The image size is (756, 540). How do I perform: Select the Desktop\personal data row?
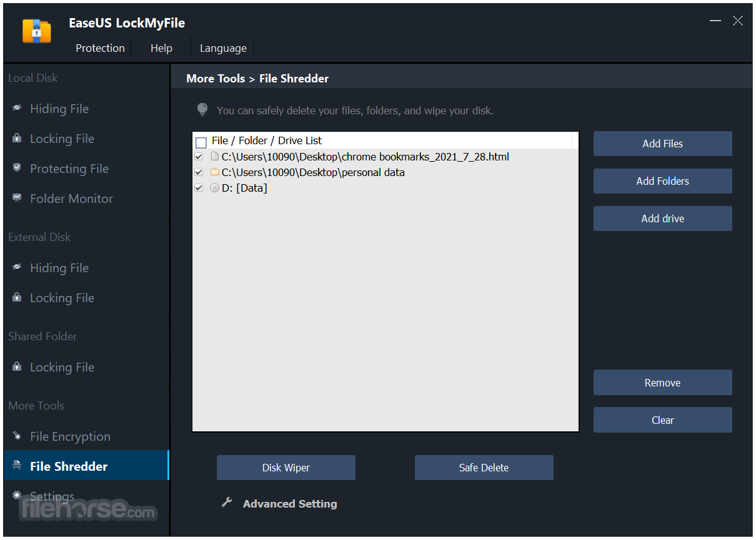tap(385, 172)
